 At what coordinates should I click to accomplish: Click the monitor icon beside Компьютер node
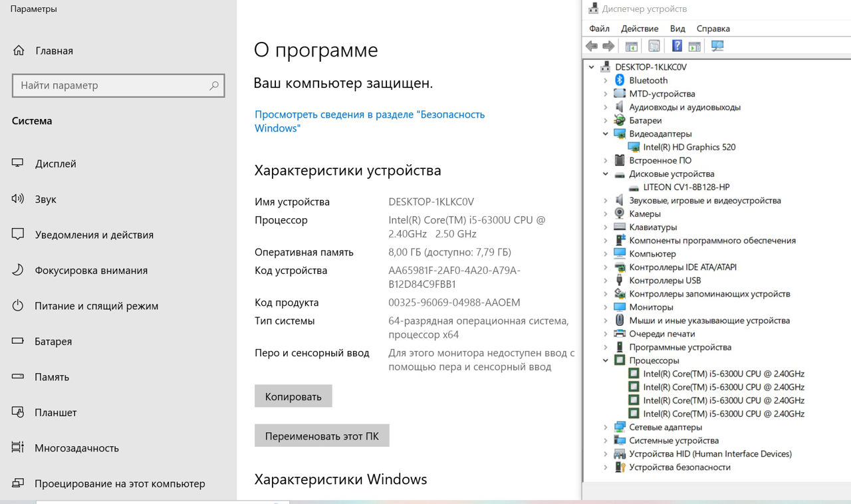click(620, 253)
